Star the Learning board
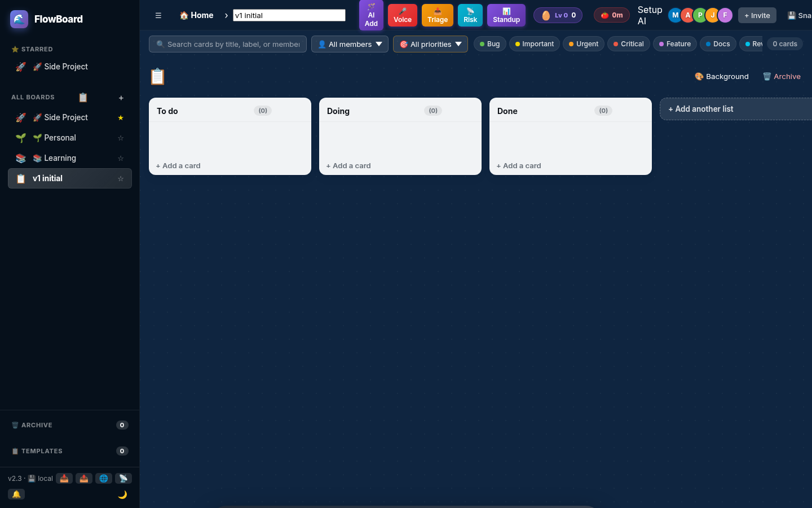 (121, 158)
